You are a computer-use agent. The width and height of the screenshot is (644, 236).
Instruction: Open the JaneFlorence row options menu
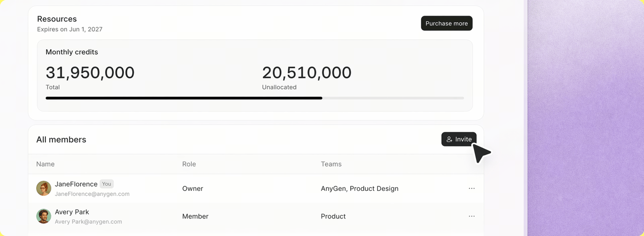tap(471, 188)
